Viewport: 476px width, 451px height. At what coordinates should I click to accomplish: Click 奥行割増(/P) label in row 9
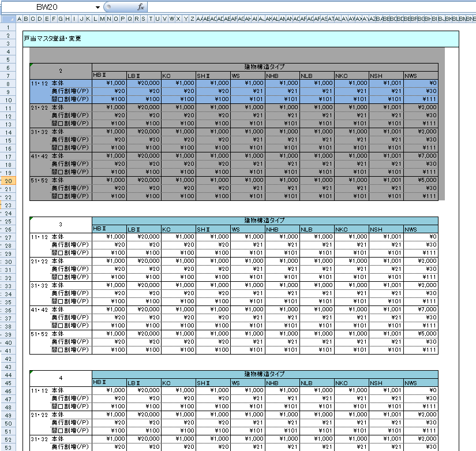click(x=70, y=91)
